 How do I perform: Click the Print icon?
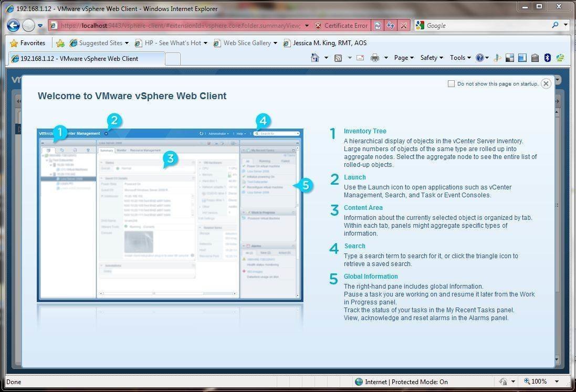pyautogui.click(x=375, y=58)
